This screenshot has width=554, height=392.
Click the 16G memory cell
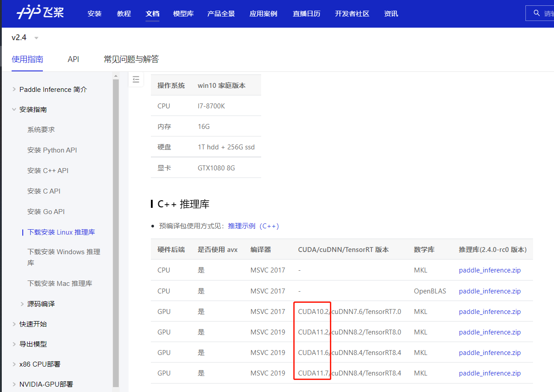[x=204, y=127]
